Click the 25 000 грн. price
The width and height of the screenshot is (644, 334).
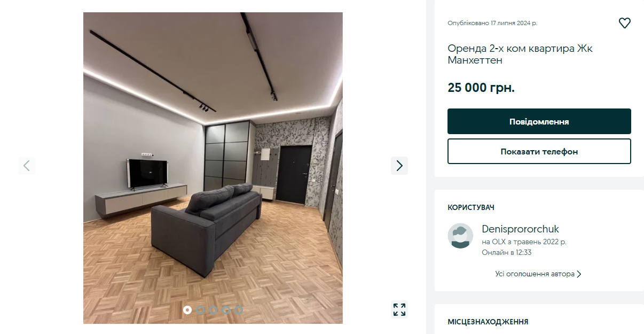pyautogui.click(x=481, y=88)
